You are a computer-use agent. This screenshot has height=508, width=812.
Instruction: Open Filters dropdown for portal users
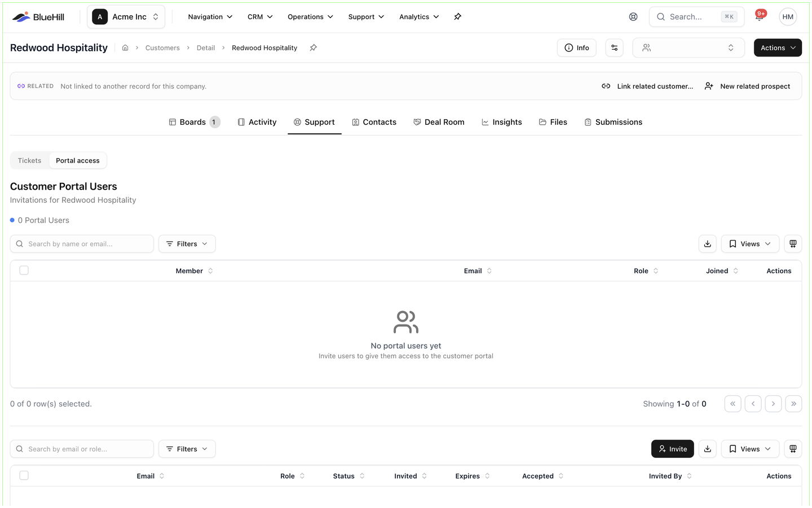[x=187, y=244]
